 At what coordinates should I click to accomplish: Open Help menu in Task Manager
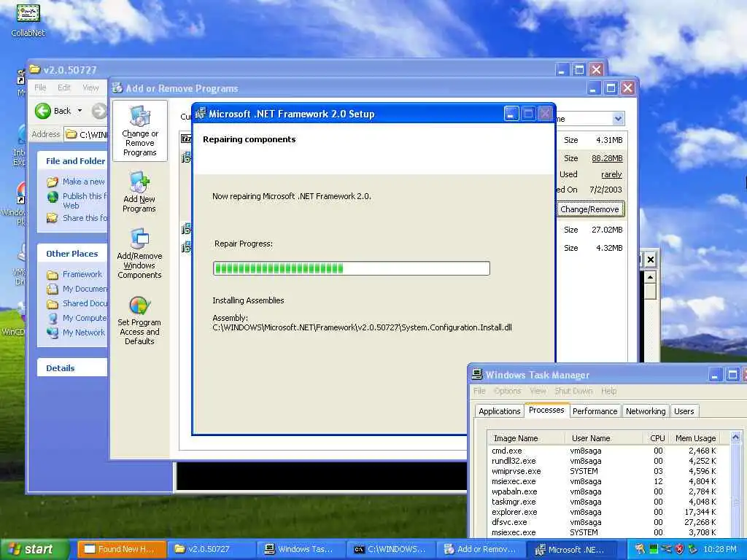(608, 391)
